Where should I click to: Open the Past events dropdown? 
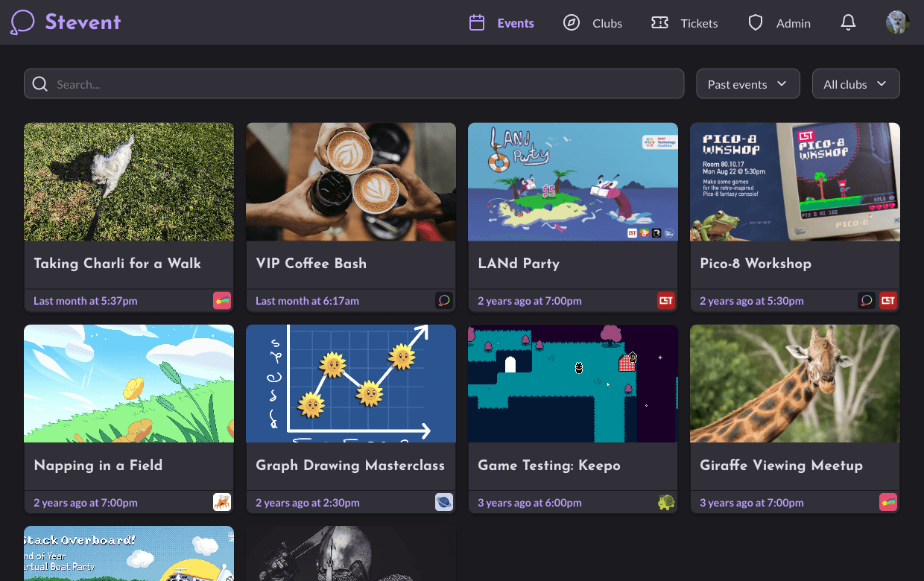pos(748,84)
